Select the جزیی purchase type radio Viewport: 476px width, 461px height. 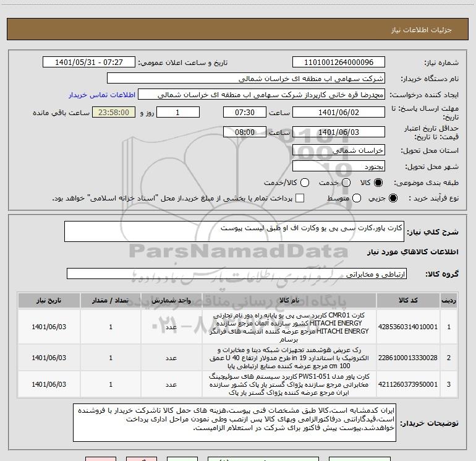click(x=393, y=198)
